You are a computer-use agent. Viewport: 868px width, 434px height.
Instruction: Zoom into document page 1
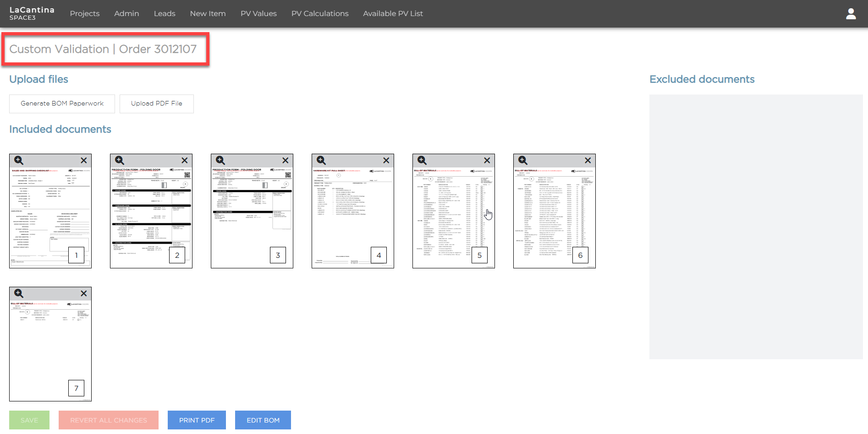19,160
